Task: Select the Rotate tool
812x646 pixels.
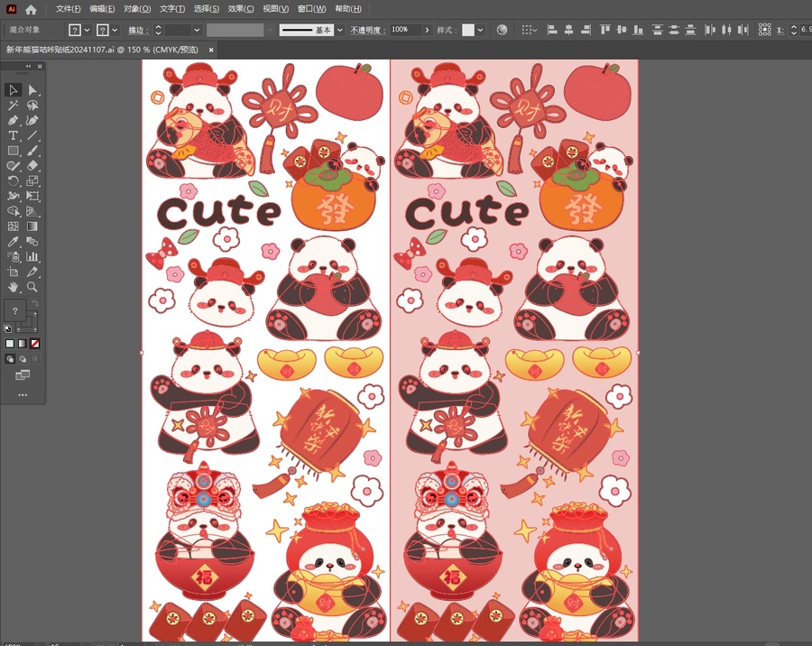Action: (13, 180)
